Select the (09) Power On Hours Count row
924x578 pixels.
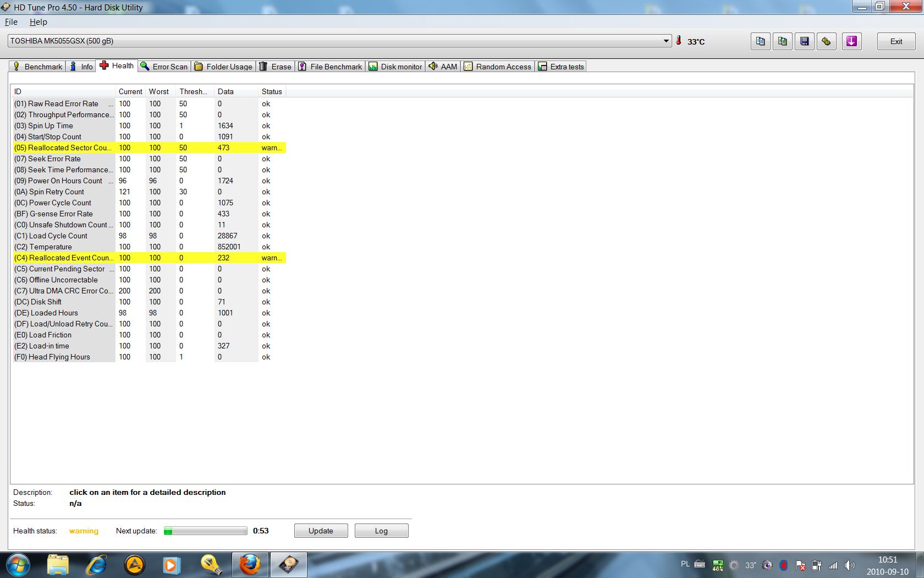click(x=148, y=181)
